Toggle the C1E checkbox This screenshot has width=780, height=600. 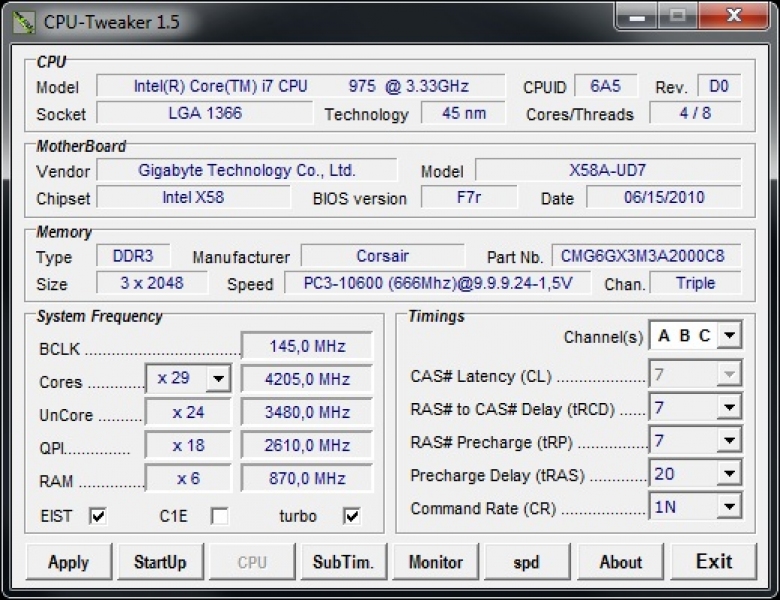point(219,516)
